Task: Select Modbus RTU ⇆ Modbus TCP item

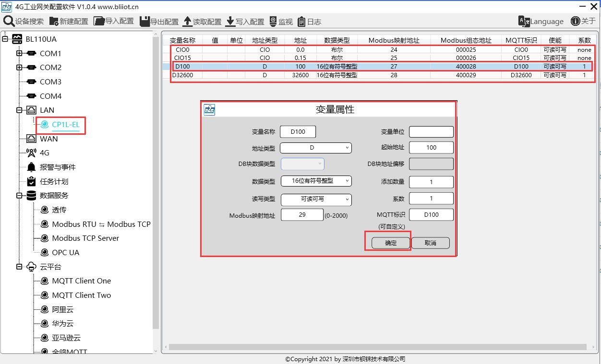Action: coord(101,224)
